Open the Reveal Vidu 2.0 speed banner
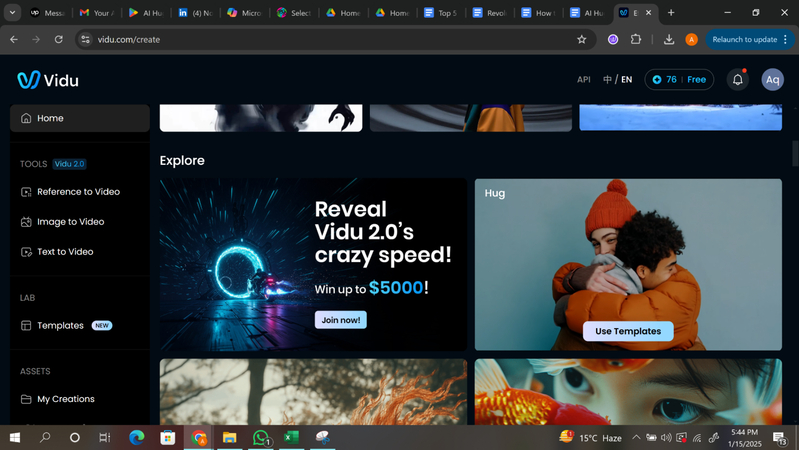The image size is (799, 450). [313, 264]
